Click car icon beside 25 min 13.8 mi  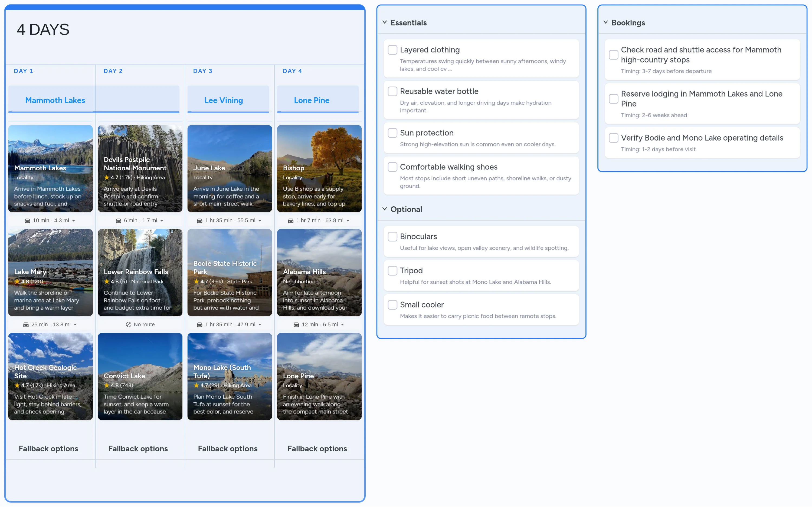pos(26,324)
